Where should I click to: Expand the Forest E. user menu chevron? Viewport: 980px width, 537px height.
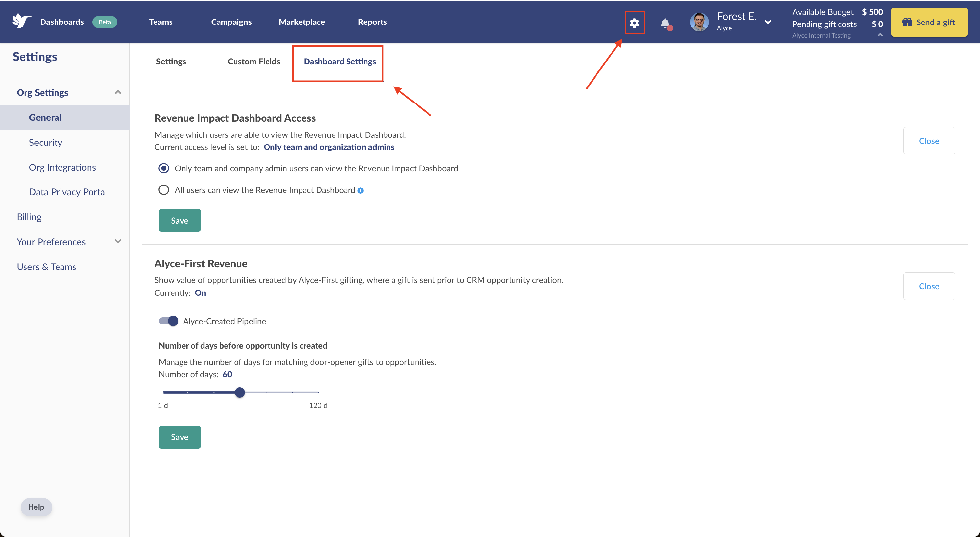click(x=768, y=22)
